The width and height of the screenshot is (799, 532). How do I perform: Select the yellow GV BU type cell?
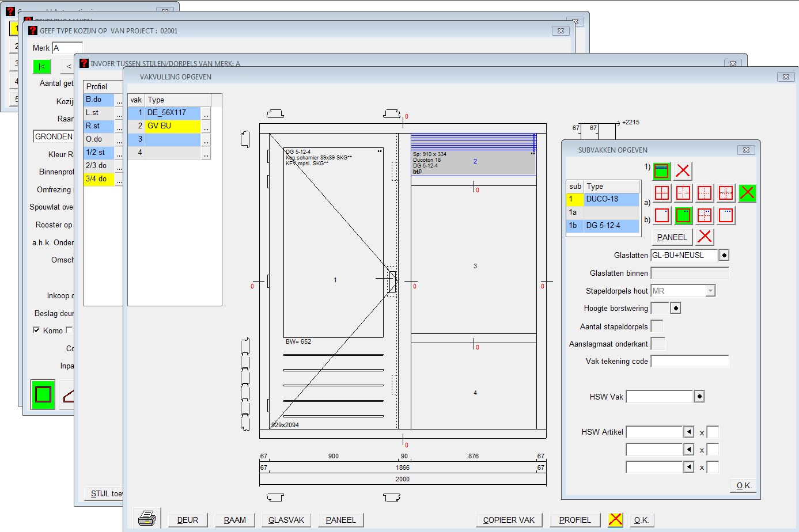(172, 126)
